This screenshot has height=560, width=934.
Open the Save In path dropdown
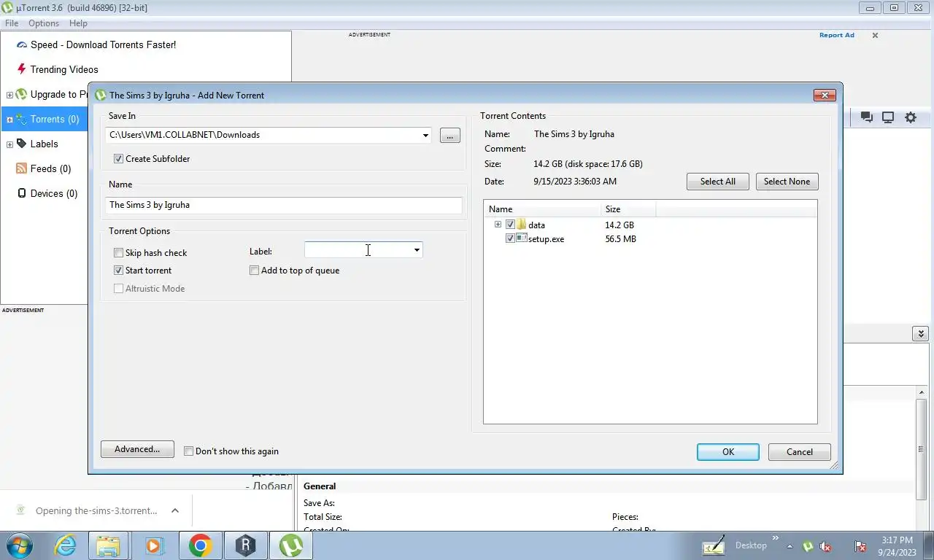click(x=425, y=135)
